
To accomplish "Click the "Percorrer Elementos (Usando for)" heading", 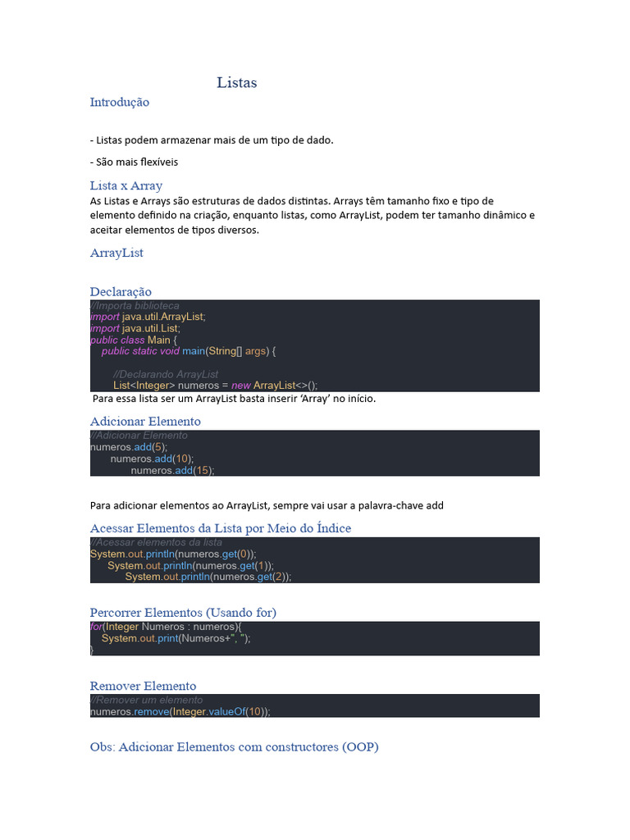I will [x=183, y=613].
